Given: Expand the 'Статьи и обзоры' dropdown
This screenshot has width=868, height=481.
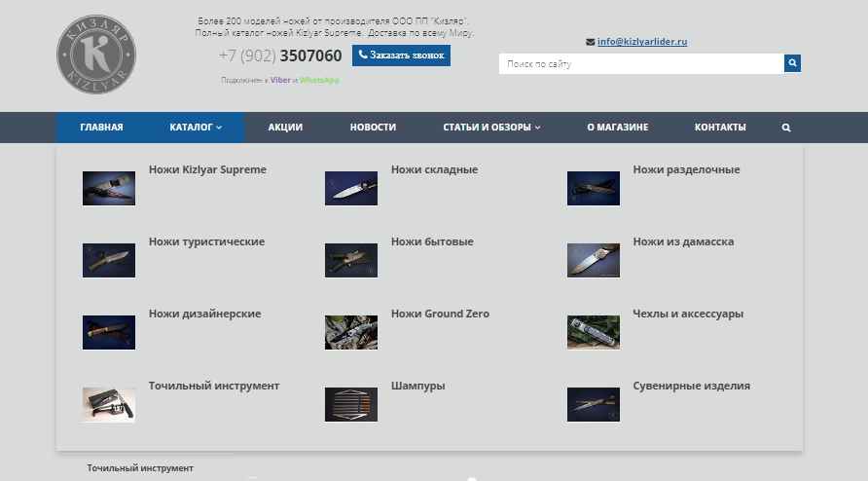Looking at the screenshot, I should point(491,128).
